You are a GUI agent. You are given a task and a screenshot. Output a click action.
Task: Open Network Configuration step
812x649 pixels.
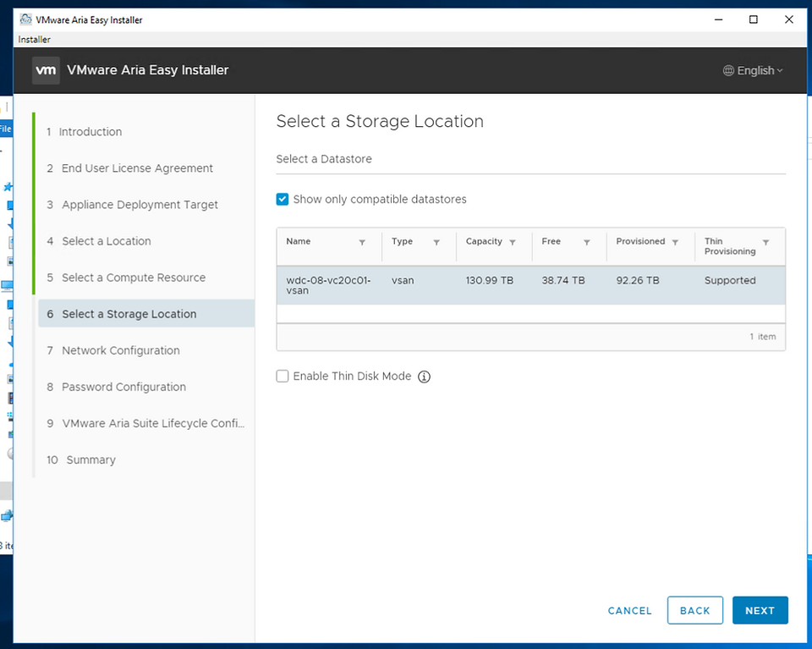click(x=112, y=350)
